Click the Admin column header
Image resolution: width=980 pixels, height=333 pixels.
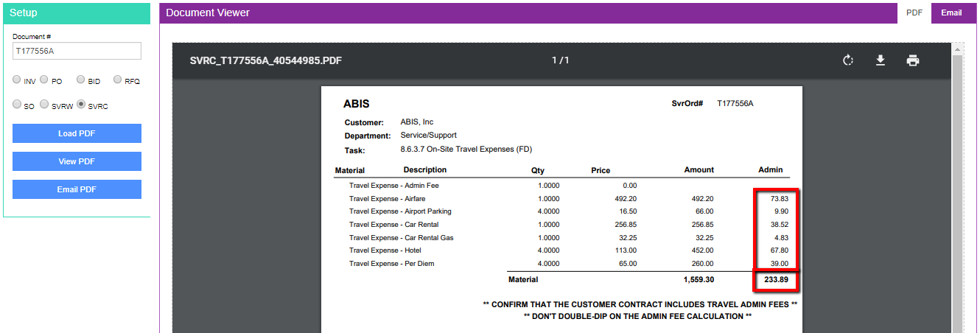point(771,170)
